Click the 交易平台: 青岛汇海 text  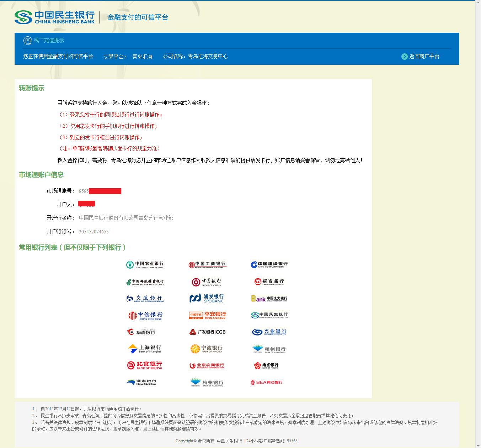pyautogui.click(x=128, y=57)
